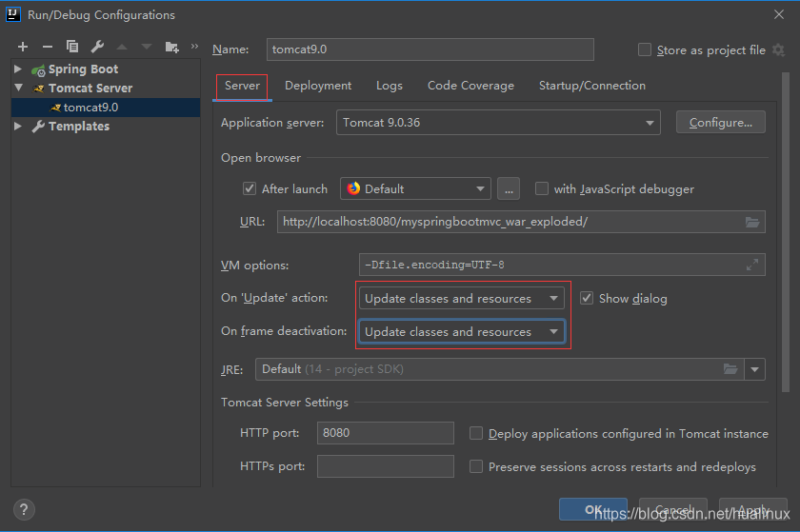Image resolution: width=800 pixels, height=532 pixels.
Task: Open the gear next to Store as project file
Action: [x=778, y=50]
